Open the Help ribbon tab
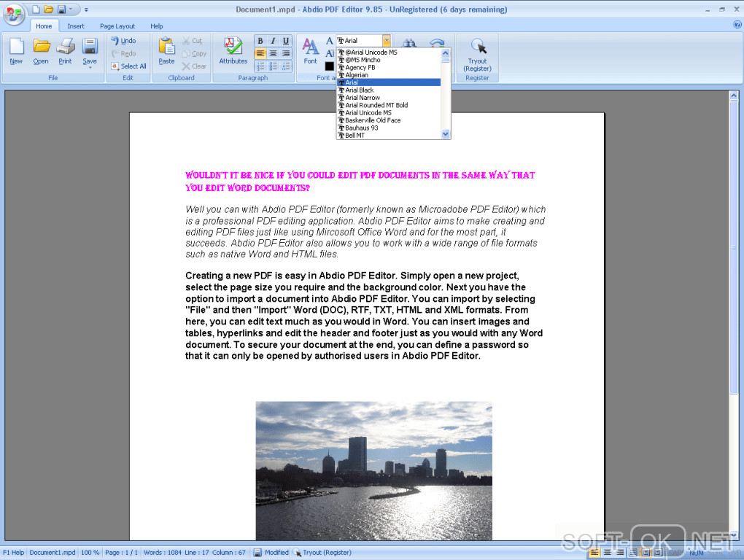744x560 pixels. (x=157, y=26)
